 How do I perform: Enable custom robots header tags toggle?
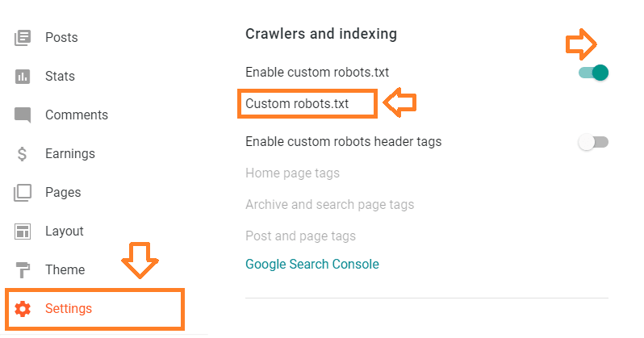[x=593, y=142]
